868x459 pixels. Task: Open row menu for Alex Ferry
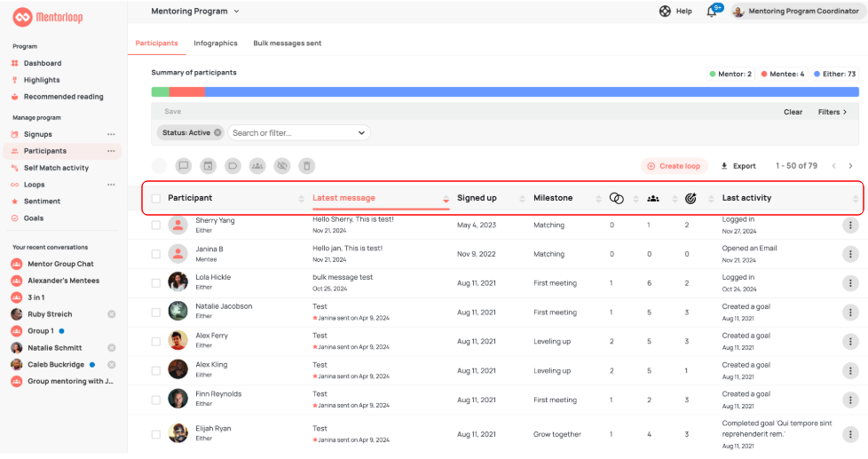(x=850, y=342)
